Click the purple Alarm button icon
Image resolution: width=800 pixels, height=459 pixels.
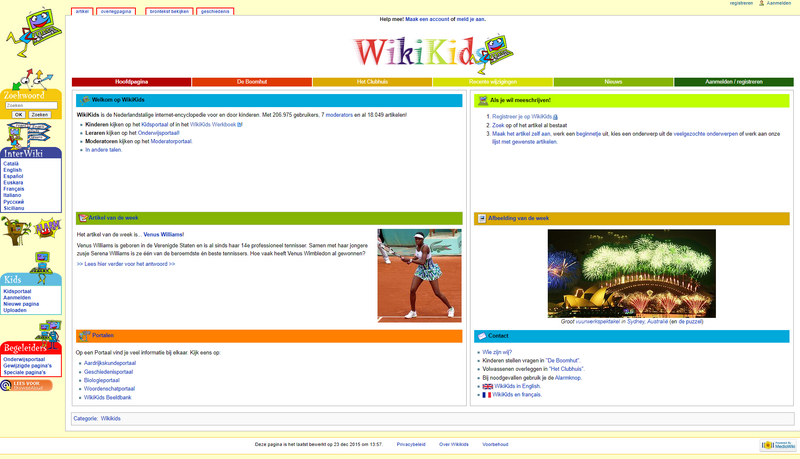point(48,228)
